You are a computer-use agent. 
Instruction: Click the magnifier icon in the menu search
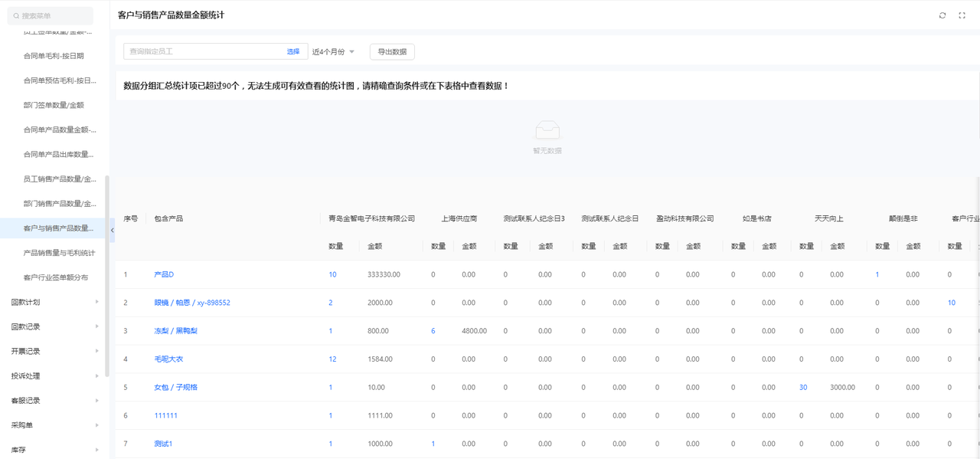click(x=16, y=15)
